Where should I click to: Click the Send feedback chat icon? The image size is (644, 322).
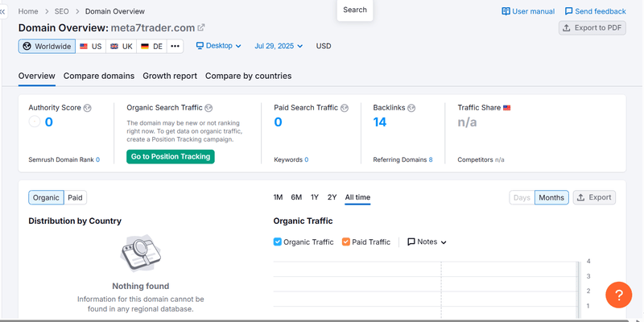pyautogui.click(x=569, y=11)
